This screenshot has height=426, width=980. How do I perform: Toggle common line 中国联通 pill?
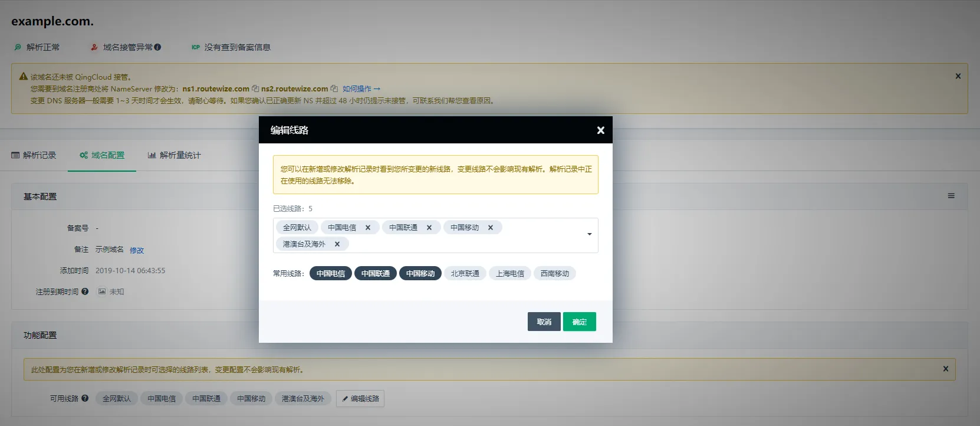coord(376,274)
